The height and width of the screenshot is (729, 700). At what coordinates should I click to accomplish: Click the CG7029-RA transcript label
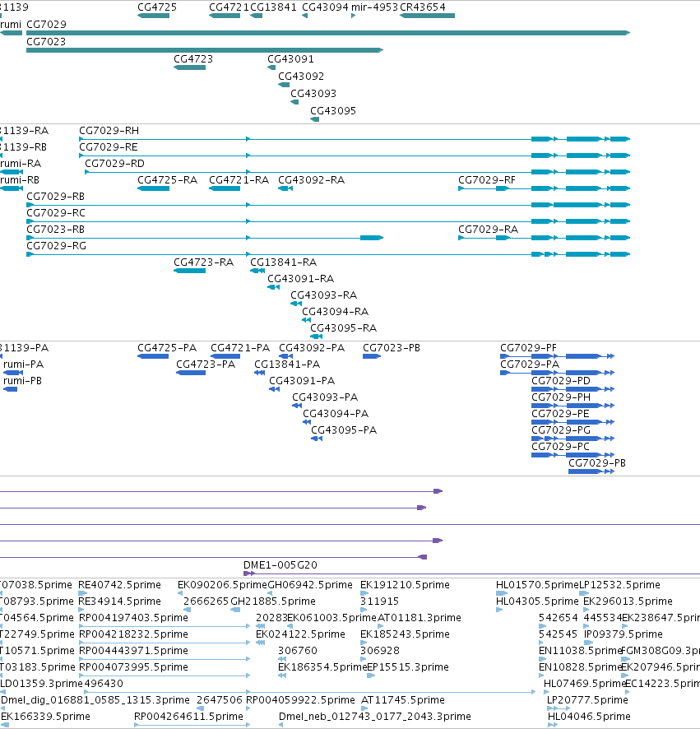[488, 230]
